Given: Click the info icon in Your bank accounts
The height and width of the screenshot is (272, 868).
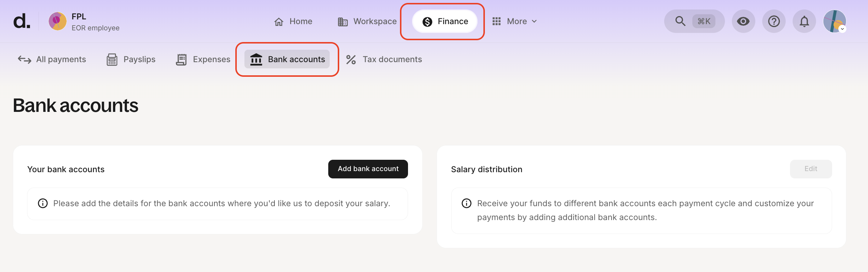Looking at the screenshot, I should [42, 203].
